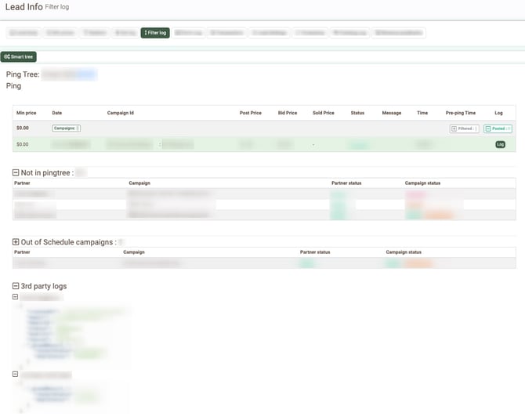Collapse first log entry under 3rd party logs
Viewport: 525px width, 420px height.
[x=16, y=297]
